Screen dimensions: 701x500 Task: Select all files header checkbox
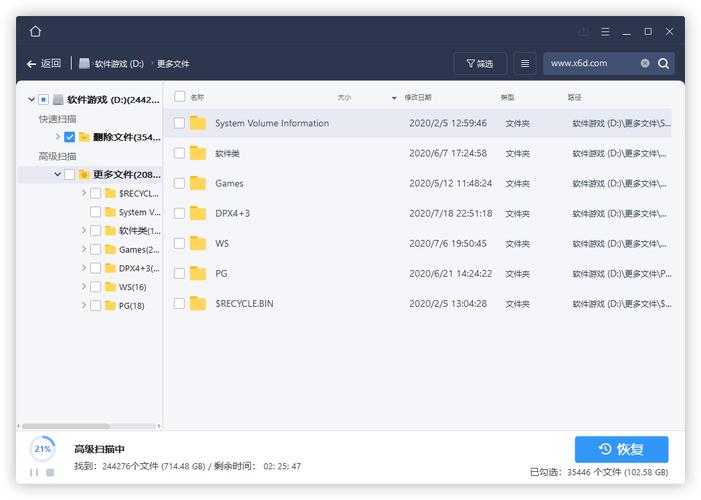pos(180,97)
